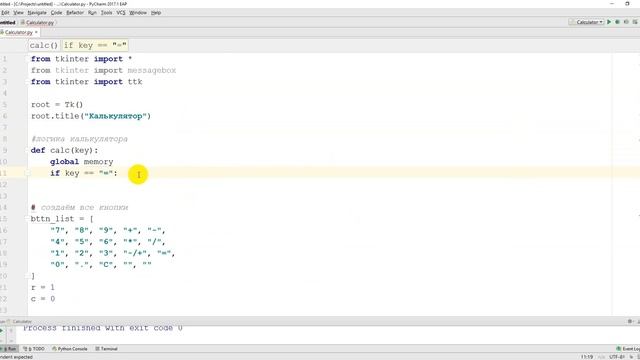Click 'def calc(key):' definition line
The width and height of the screenshot is (640, 360).
(64, 150)
